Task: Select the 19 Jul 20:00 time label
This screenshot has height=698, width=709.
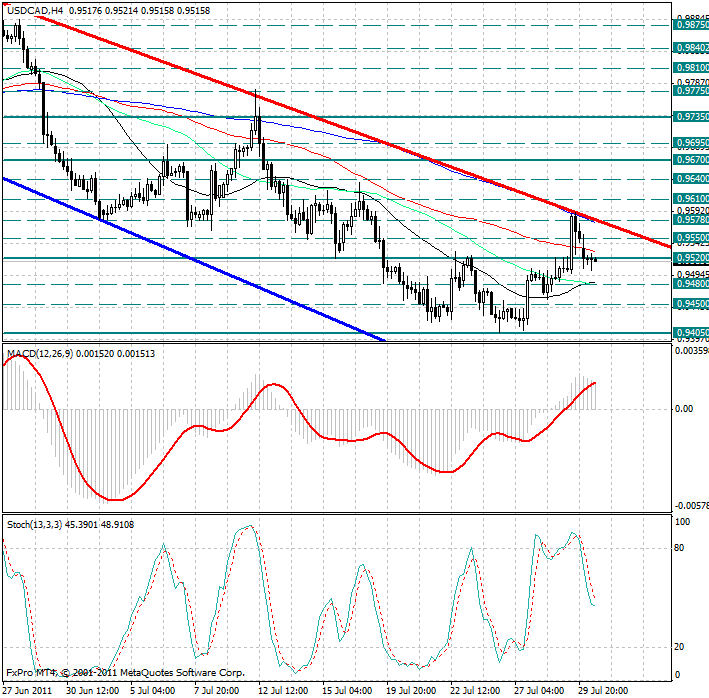Action: point(410,690)
